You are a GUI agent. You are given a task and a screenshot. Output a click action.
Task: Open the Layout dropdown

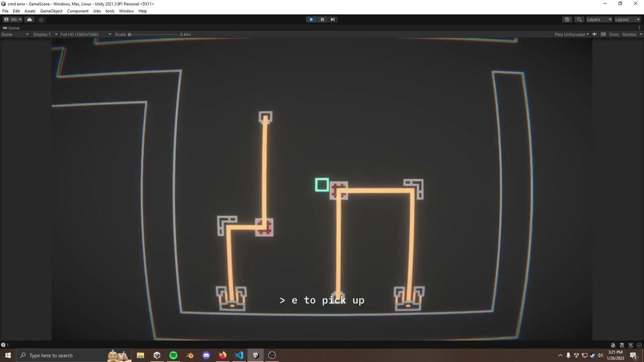pos(627,20)
